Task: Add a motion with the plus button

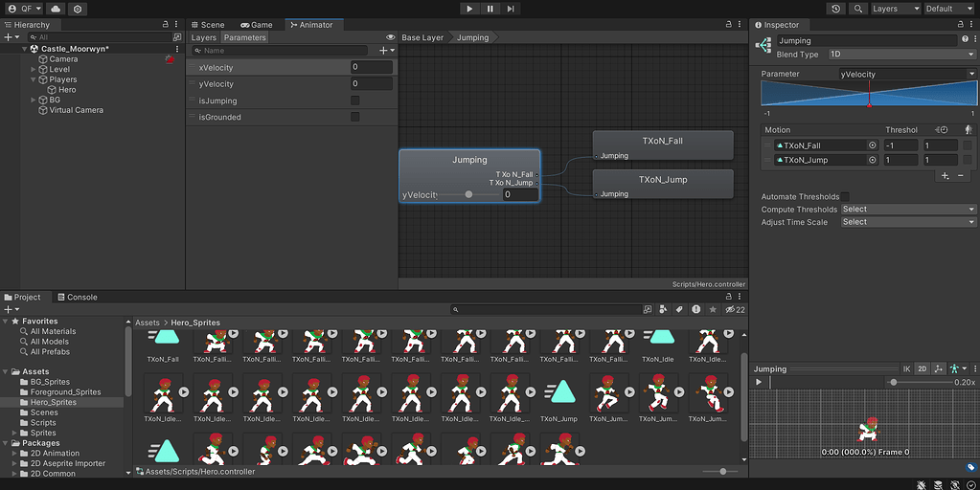Action: point(945,176)
